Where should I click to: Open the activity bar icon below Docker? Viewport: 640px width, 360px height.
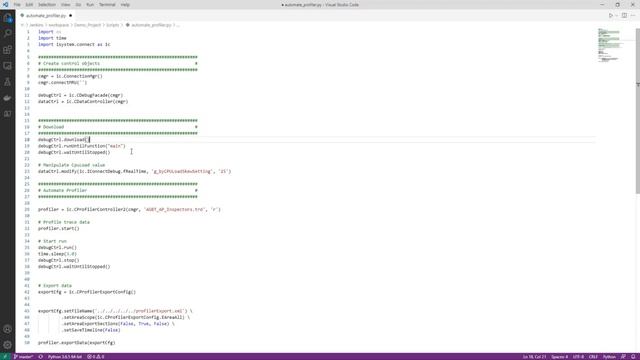[7, 114]
